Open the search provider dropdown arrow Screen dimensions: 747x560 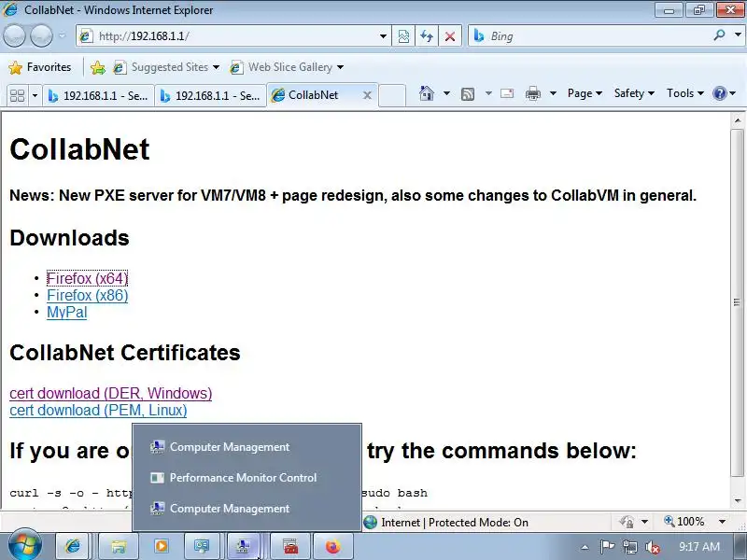coord(738,35)
